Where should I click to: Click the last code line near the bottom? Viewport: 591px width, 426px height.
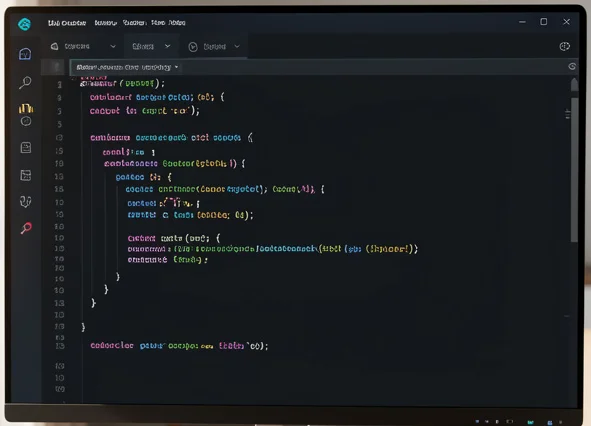point(179,346)
